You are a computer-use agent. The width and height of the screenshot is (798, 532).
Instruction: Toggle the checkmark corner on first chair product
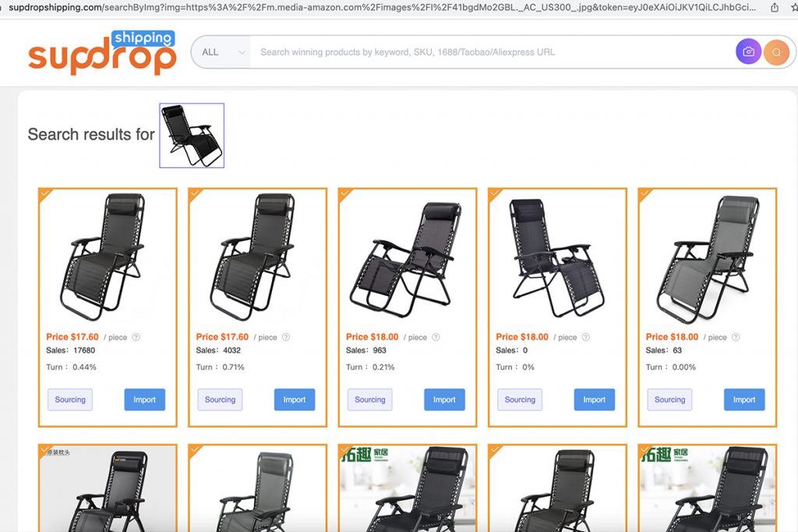pos(44,194)
